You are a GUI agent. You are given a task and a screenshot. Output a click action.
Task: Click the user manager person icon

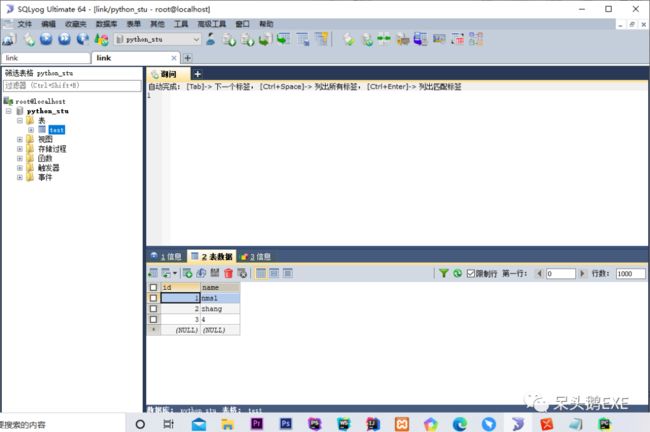coord(211,39)
